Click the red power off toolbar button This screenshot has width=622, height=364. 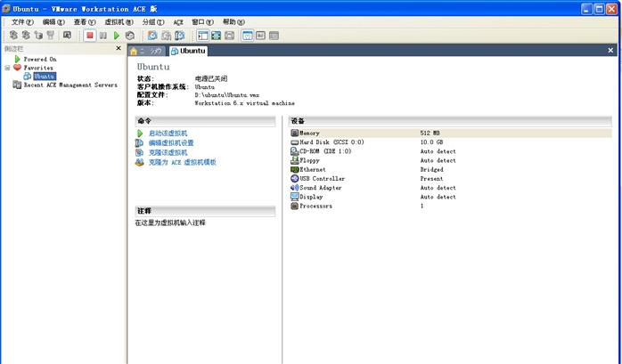tap(90, 36)
